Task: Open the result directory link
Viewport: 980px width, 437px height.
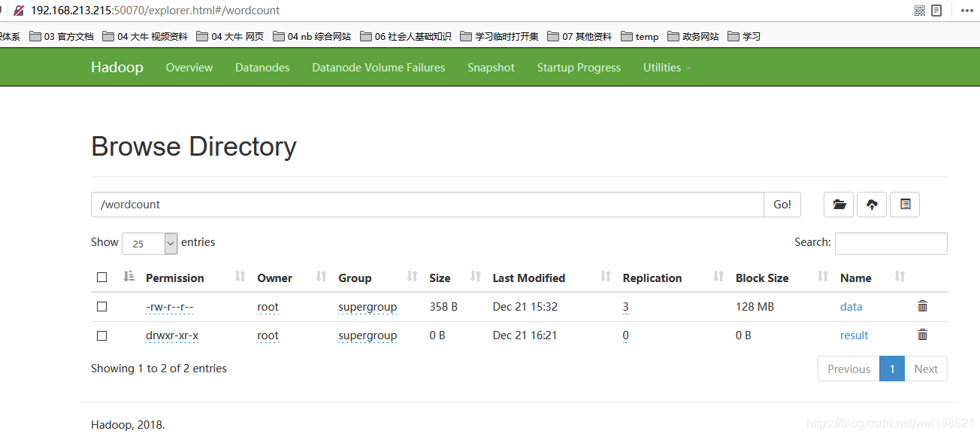Action: click(x=854, y=335)
